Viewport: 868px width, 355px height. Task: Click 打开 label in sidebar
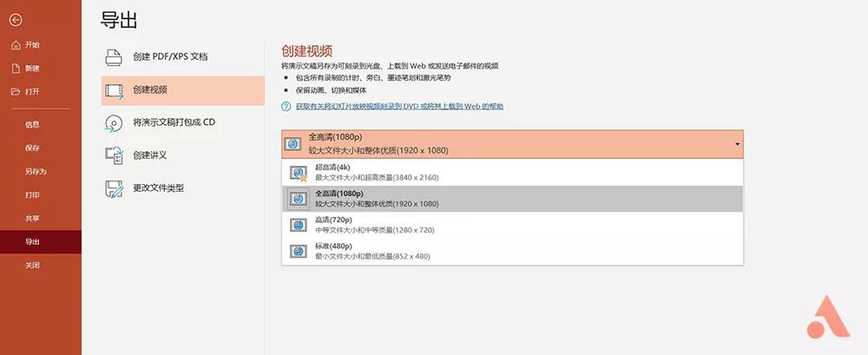[32, 91]
